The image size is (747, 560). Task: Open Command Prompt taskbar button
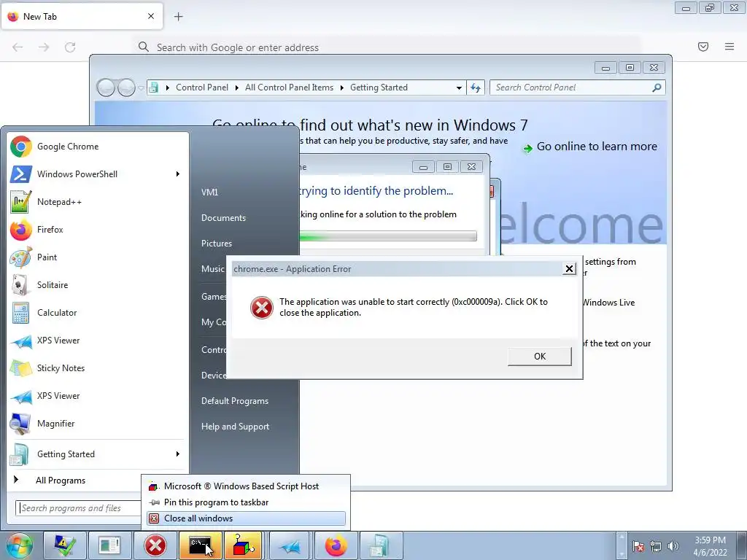tap(201, 545)
